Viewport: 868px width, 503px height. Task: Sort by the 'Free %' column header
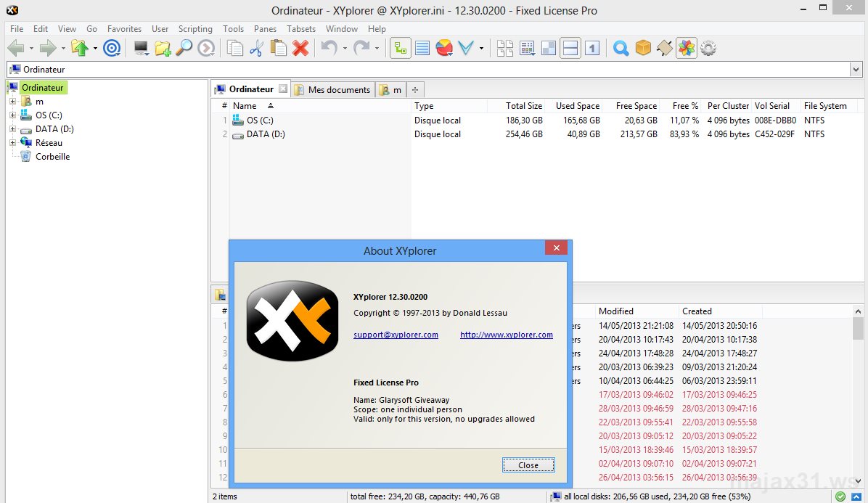681,106
